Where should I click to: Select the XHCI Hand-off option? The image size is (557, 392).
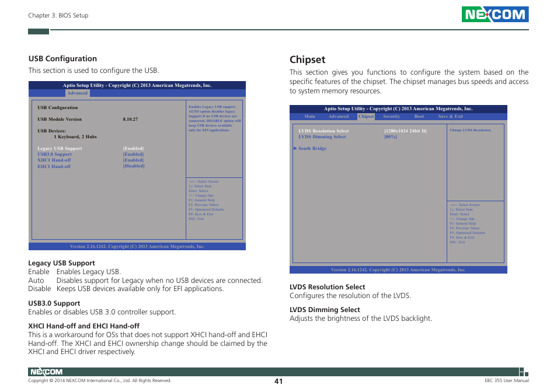(x=54, y=160)
